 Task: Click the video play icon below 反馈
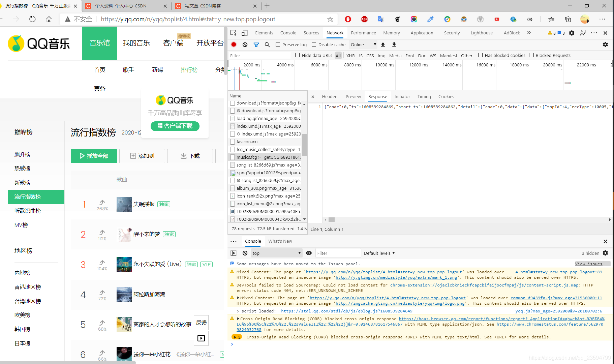tap(201, 338)
